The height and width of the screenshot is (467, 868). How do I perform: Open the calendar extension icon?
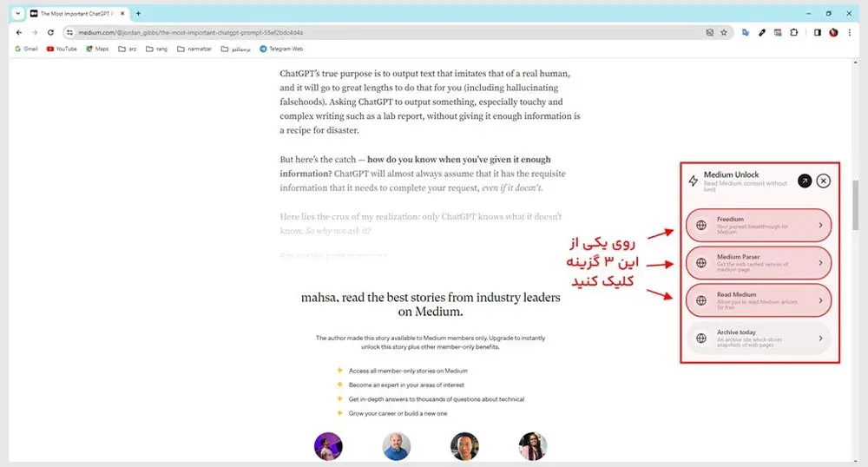[x=778, y=33]
